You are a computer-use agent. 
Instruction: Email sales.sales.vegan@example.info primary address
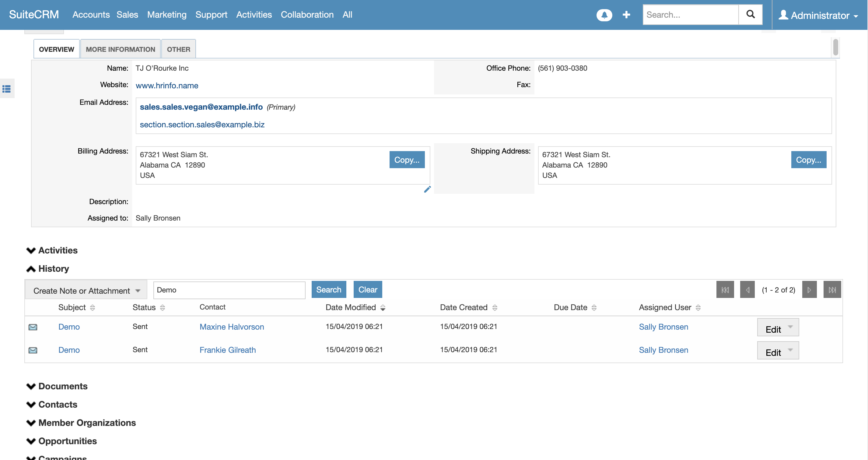point(201,107)
